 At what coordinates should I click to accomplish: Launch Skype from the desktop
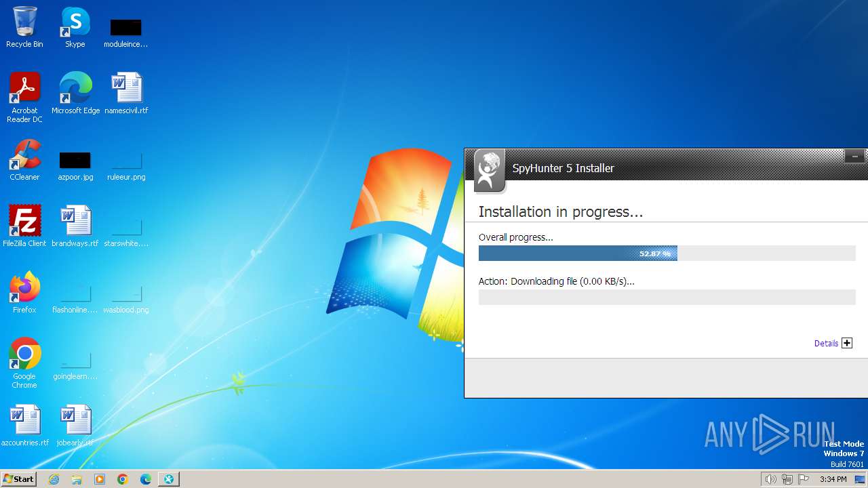(x=75, y=27)
